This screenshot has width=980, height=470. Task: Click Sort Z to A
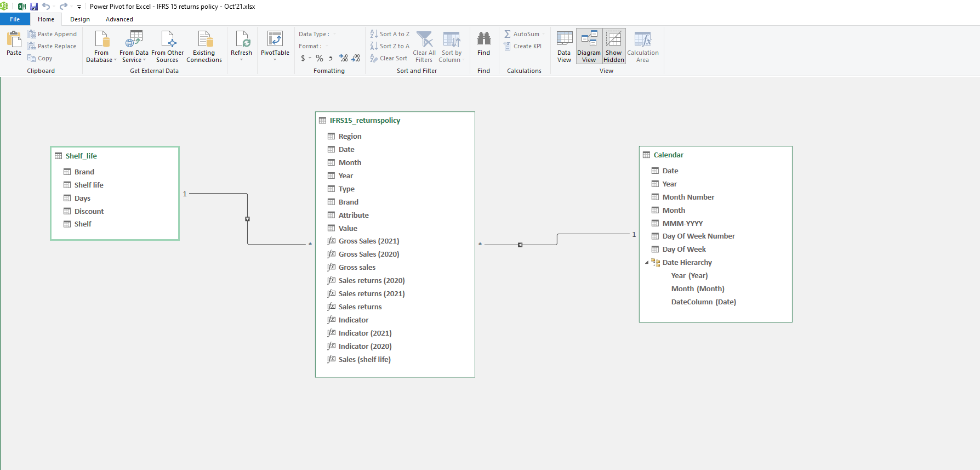390,46
